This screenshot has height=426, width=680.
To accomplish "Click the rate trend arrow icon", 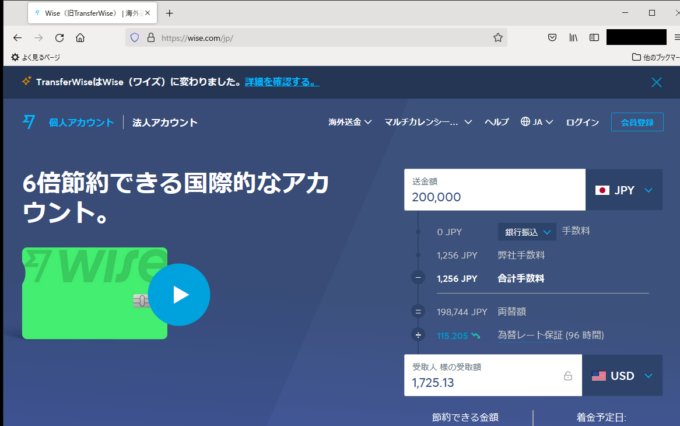I will click(476, 335).
